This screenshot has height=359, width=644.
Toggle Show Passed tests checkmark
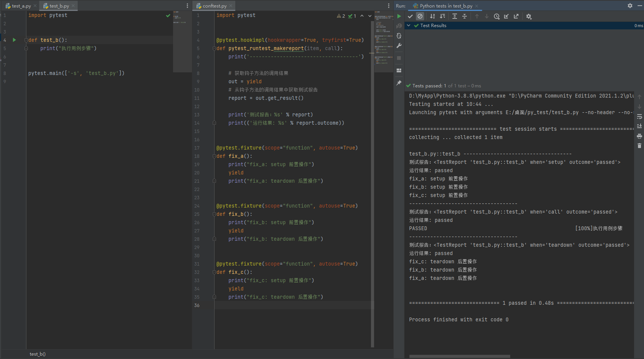pyautogui.click(x=410, y=16)
